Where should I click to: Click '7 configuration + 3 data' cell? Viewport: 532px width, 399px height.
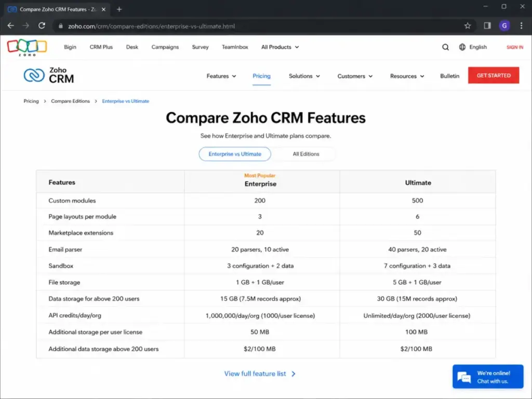417,265
